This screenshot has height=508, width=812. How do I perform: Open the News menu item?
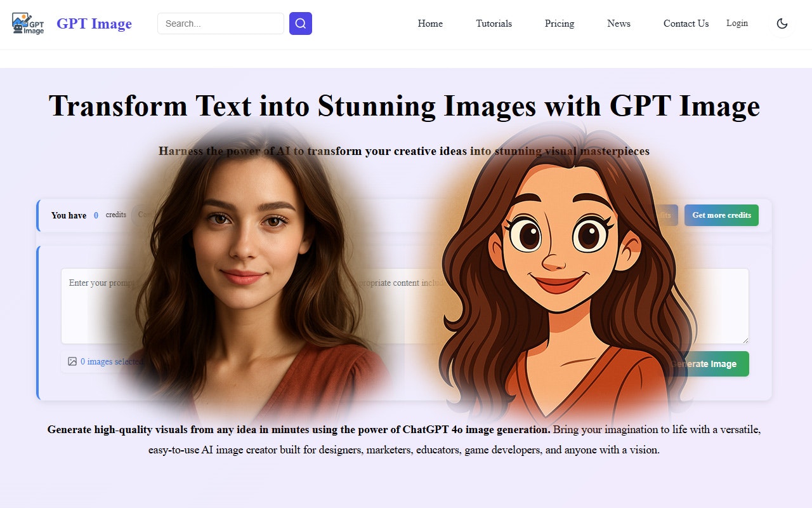[619, 23]
